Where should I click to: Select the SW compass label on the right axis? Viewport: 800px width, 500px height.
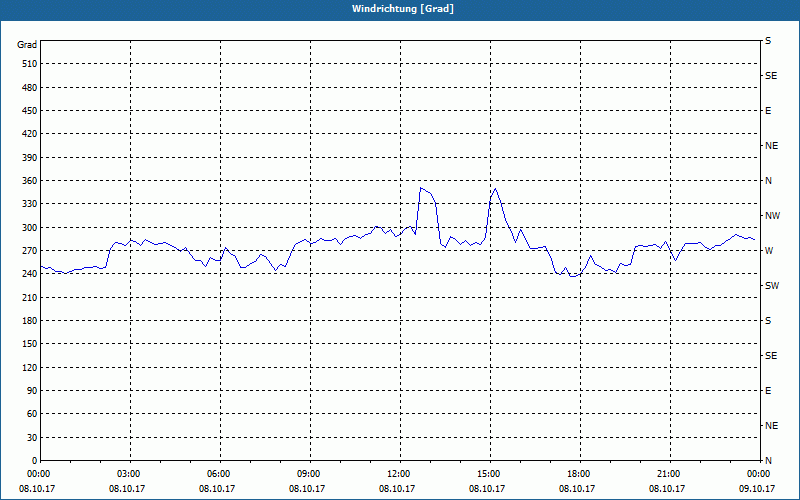[x=772, y=286]
